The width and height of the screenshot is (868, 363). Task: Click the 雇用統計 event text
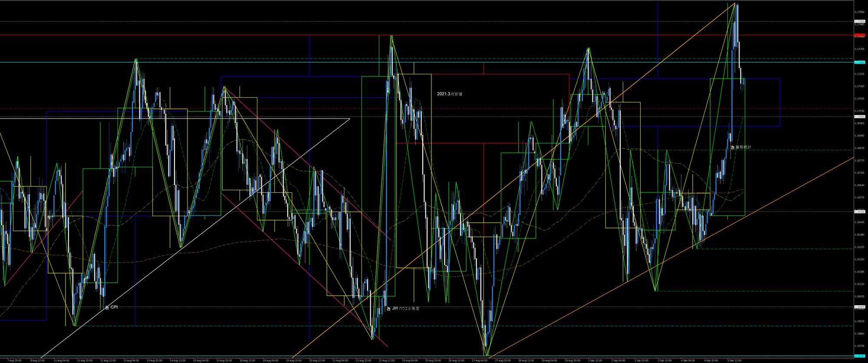coord(743,148)
